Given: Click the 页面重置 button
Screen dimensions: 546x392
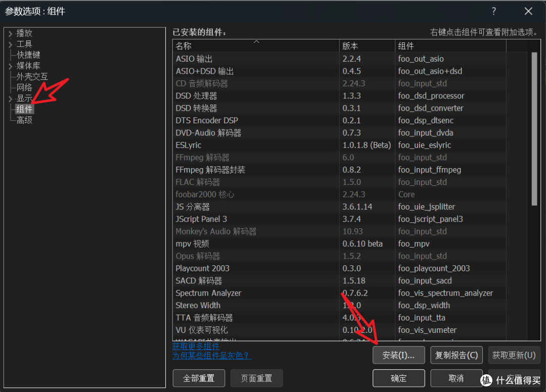Looking at the screenshot, I should 257,378.
